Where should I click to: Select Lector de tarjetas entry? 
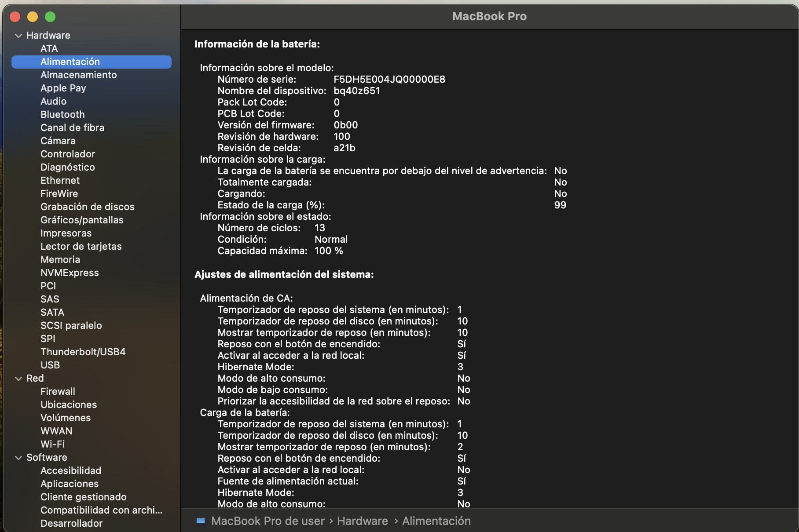[81, 246]
